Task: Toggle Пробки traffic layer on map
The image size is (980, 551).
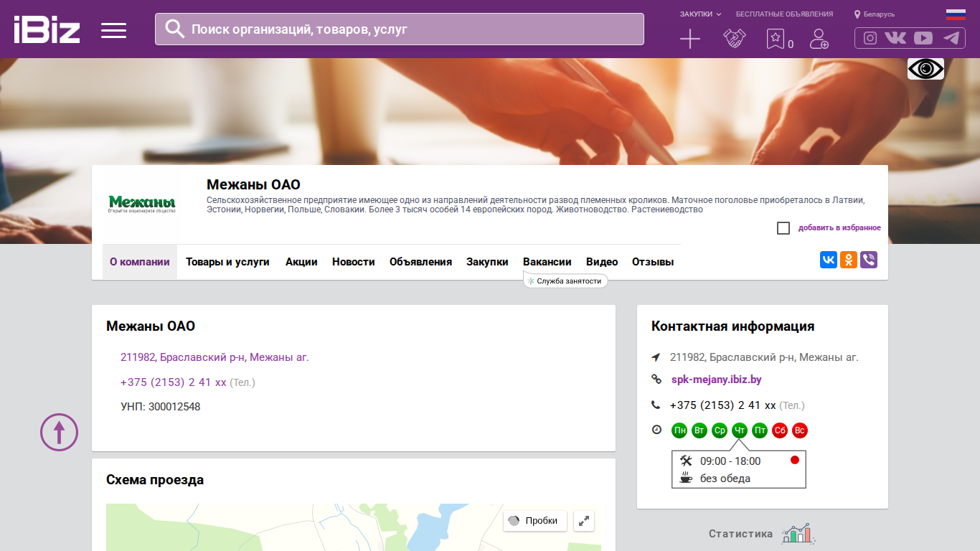Action: tap(535, 521)
